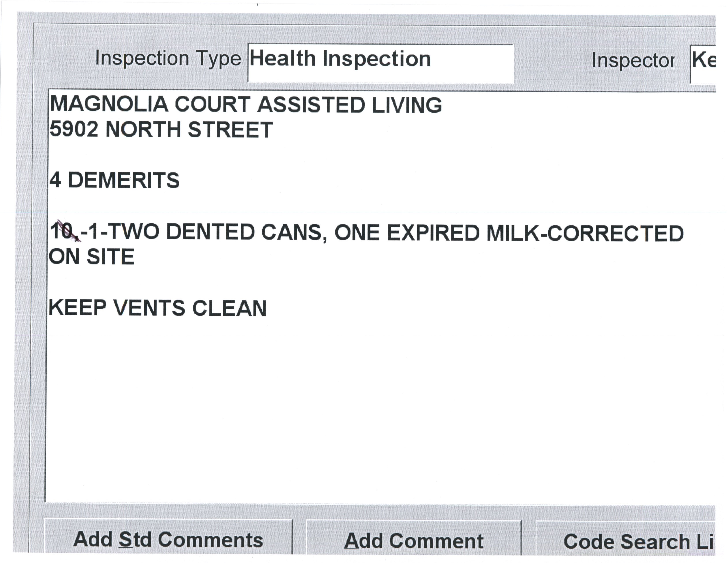Place cursor on the ON SITE line
Viewport: 728px width, 563px height.
click(92, 257)
